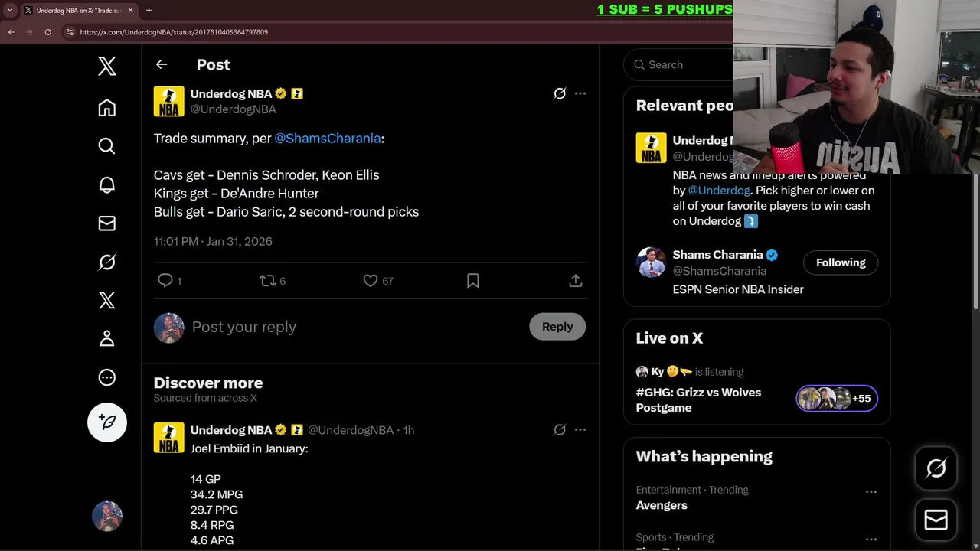Open Grok icon in left sidebar

[x=107, y=262]
